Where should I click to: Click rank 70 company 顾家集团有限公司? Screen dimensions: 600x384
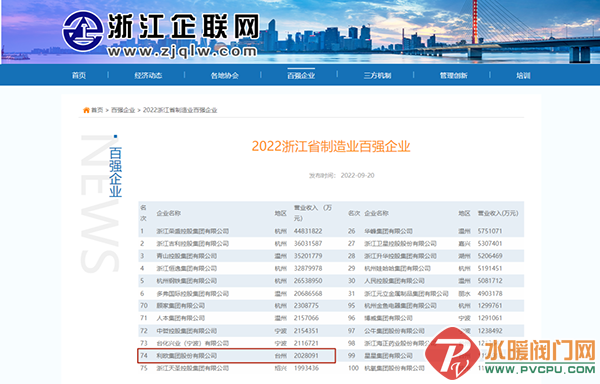(x=181, y=306)
